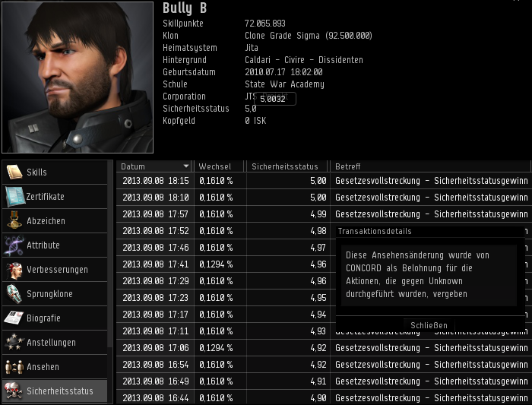This screenshot has height=405, width=532.
Task: Click the State War Academy school name
Action: 284,84
